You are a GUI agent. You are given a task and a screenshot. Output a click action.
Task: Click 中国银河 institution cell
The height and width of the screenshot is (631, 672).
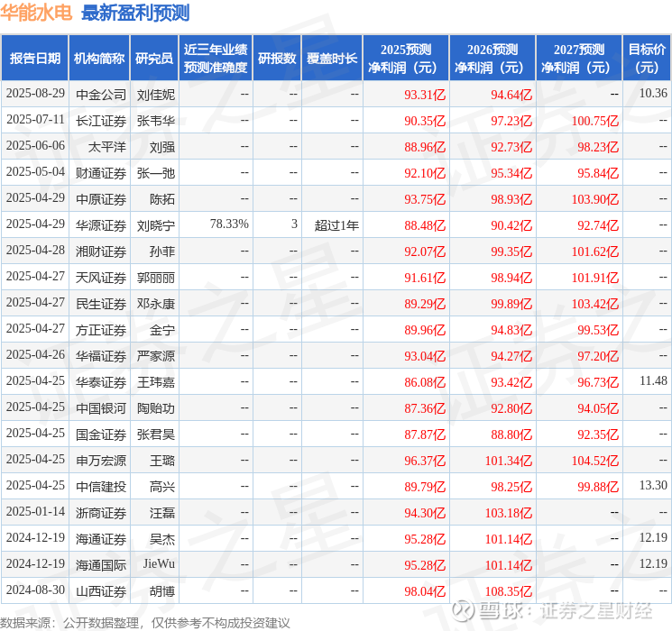[x=101, y=408]
